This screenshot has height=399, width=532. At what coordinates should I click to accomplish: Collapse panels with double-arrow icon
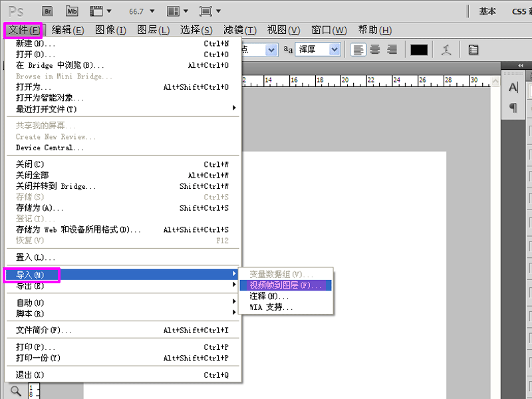(x=521, y=65)
